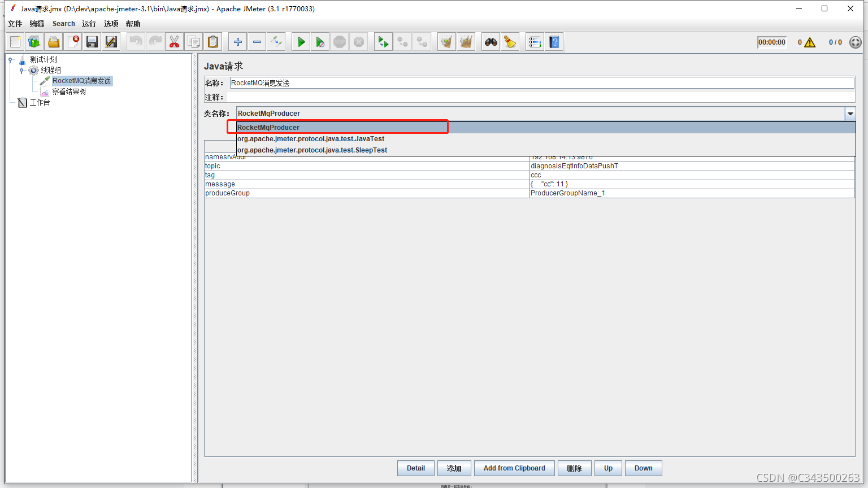This screenshot has height=488, width=868.
Task: Open the 选项 menu
Action: (x=111, y=24)
